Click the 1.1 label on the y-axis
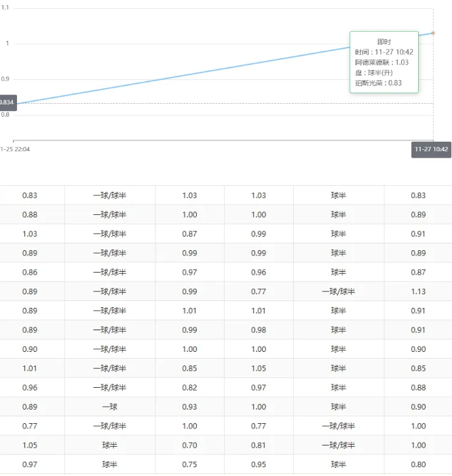 pos(5,7)
